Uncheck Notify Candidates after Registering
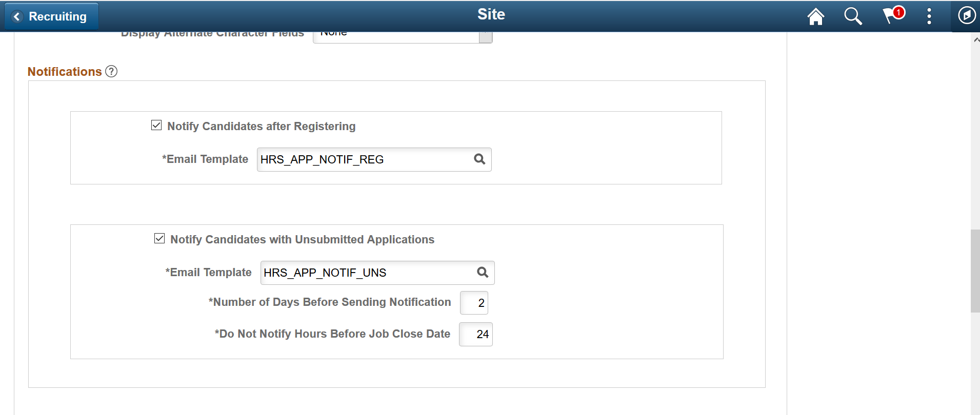980x415 pixels. 156,126
